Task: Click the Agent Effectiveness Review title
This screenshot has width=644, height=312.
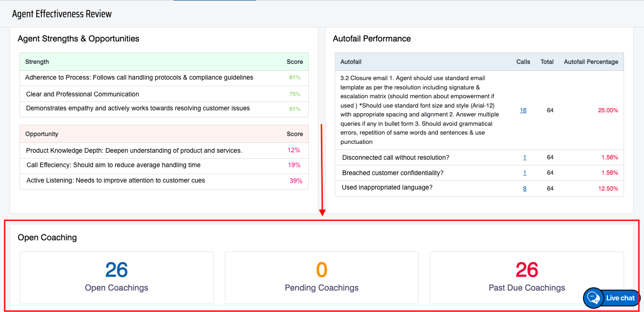Action: coord(62,14)
